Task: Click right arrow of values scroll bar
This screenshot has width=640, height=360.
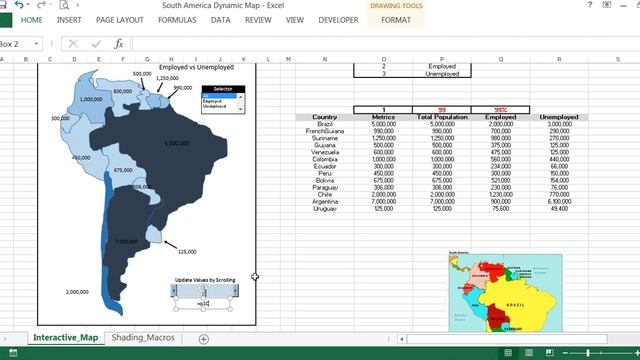Action: 236,291
